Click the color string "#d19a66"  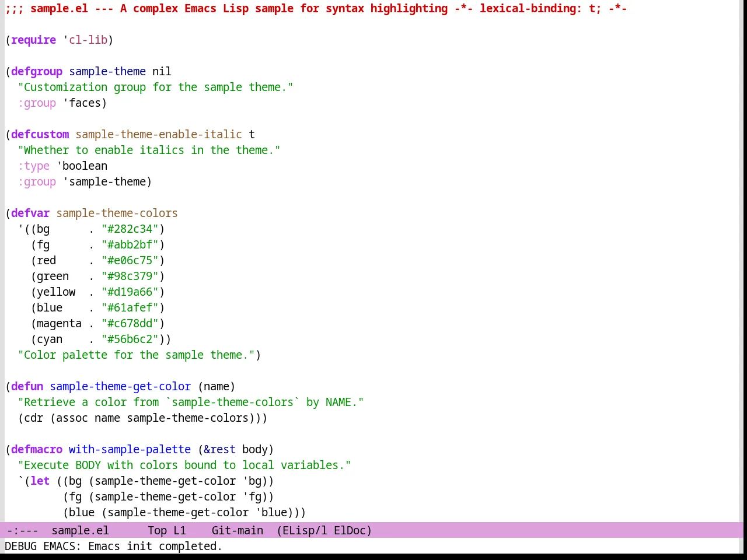130,292
